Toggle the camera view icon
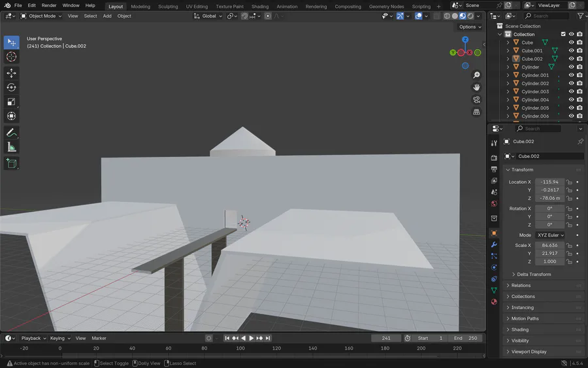This screenshot has width=588, height=368. (476, 100)
